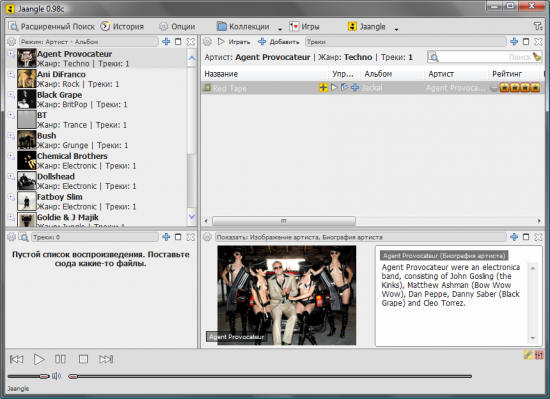The image size is (550, 399).
Task: Click the Поиск search field
Action: tap(485, 57)
